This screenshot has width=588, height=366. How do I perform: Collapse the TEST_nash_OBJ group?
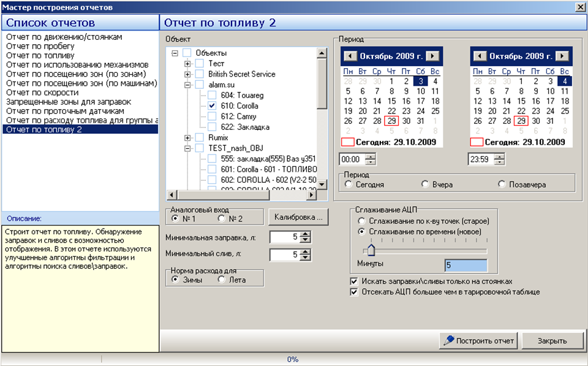187,148
